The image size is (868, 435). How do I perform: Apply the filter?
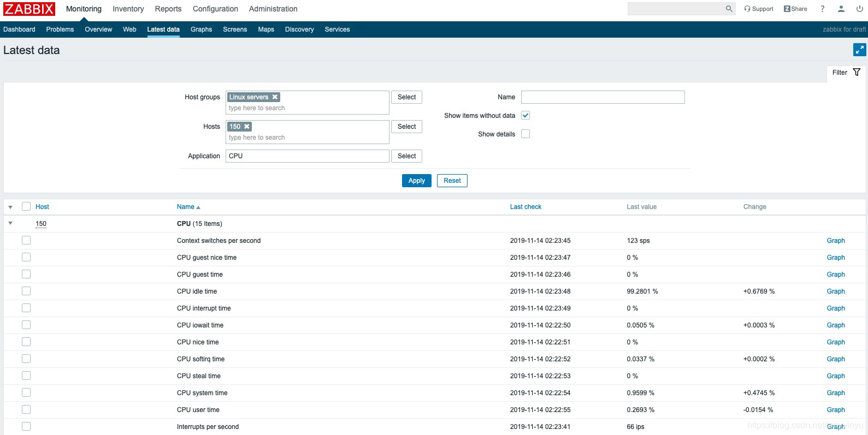[417, 181]
